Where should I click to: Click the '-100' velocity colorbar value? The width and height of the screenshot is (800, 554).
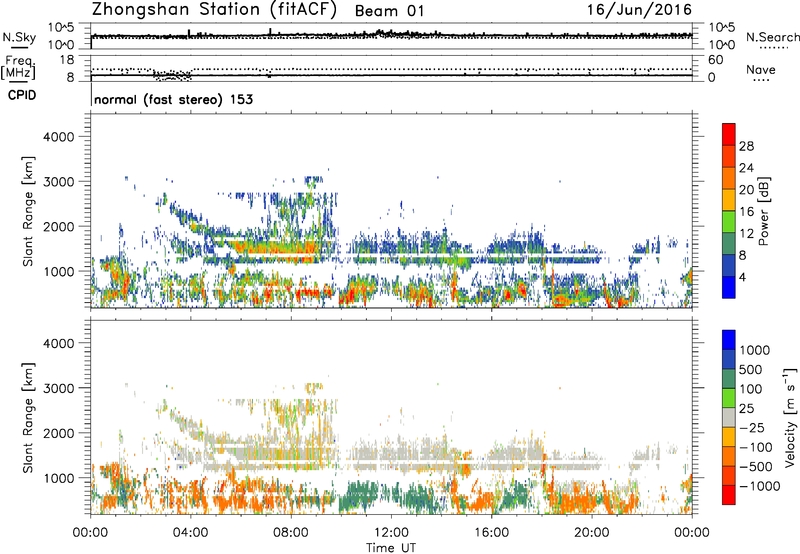pos(757,447)
